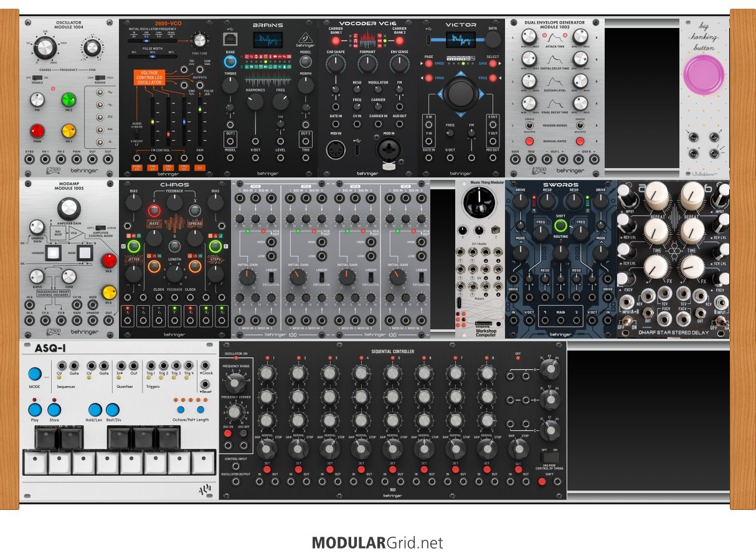
Task: Click the Store button on ASQ-1
Action: [x=54, y=410]
